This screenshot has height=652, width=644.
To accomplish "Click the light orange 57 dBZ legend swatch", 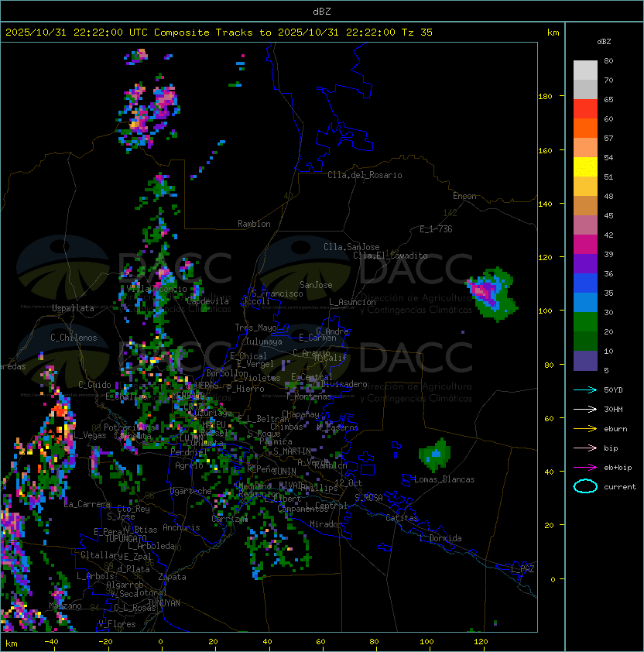I will (x=585, y=147).
